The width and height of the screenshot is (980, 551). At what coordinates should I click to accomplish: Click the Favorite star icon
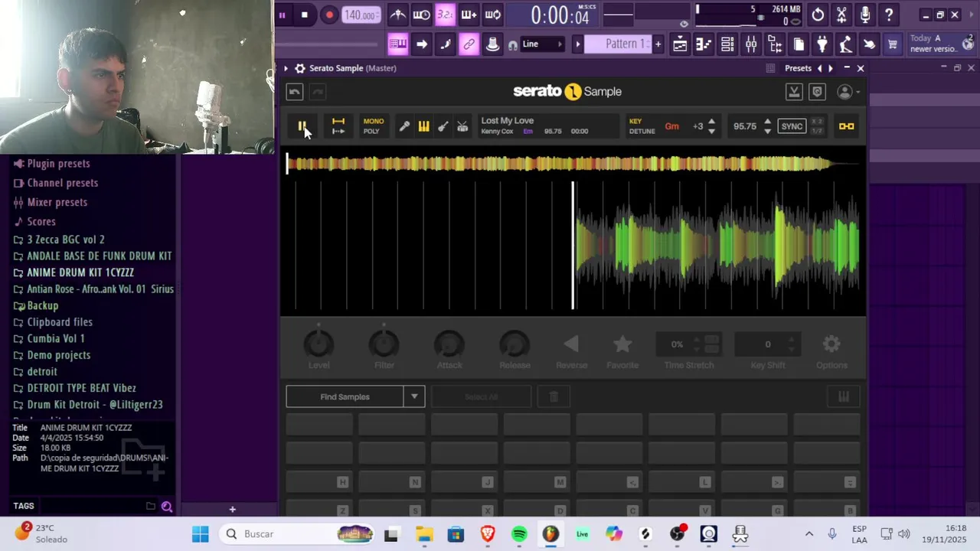coord(622,345)
